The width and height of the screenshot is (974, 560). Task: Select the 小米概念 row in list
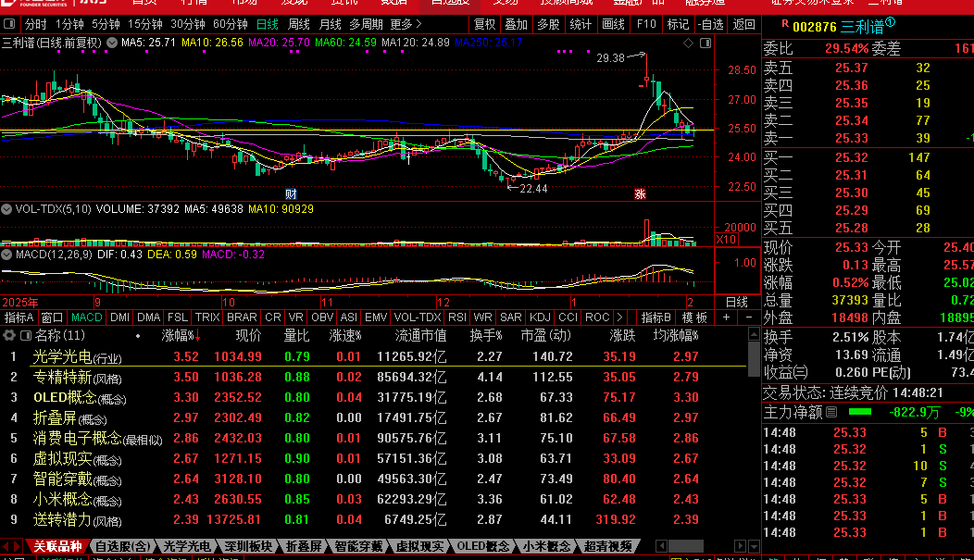tap(373, 499)
